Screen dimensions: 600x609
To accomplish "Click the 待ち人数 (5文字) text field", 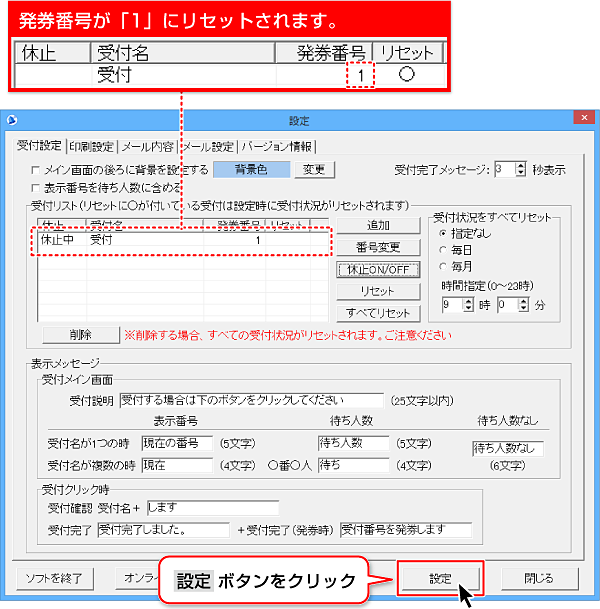I will (353, 443).
